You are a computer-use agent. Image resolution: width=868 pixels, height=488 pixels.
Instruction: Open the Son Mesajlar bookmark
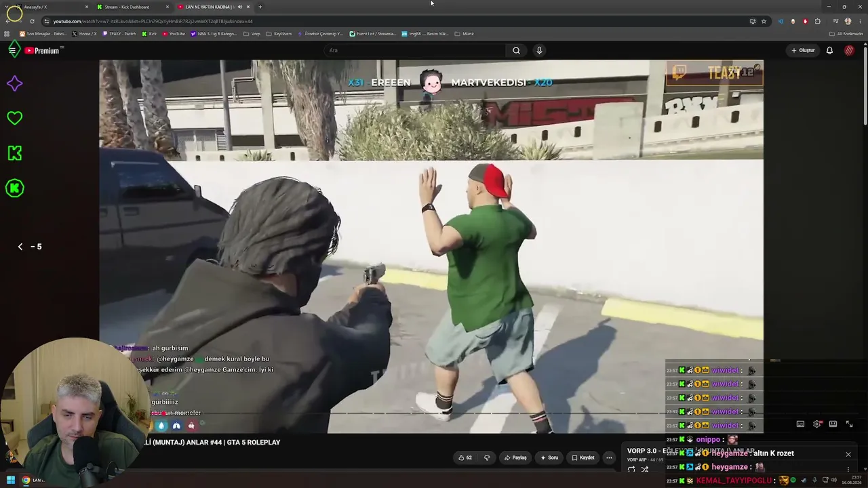[x=43, y=34]
